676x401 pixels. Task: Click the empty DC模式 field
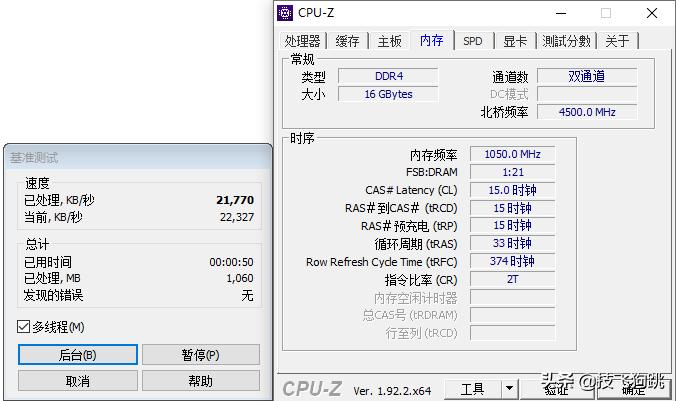pyautogui.click(x=587, y=94)
